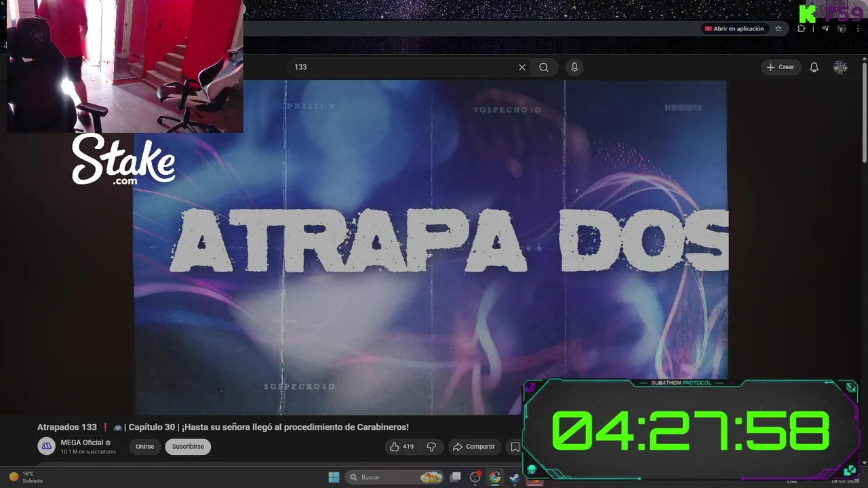Click the 10,1 M de suscriptores text
The height and width of the screenshot is (488, 868).
coord(88,451)
